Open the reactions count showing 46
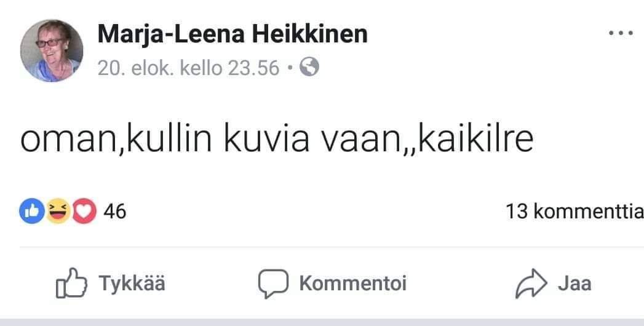Image resolution: width=644 pixels, height=326 pixels. 114,212
